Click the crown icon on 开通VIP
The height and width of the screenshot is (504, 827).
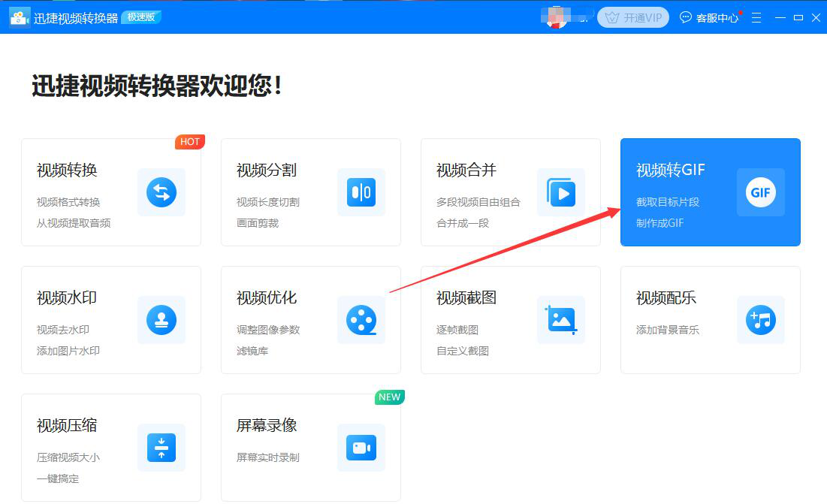[x=612, y=18]
